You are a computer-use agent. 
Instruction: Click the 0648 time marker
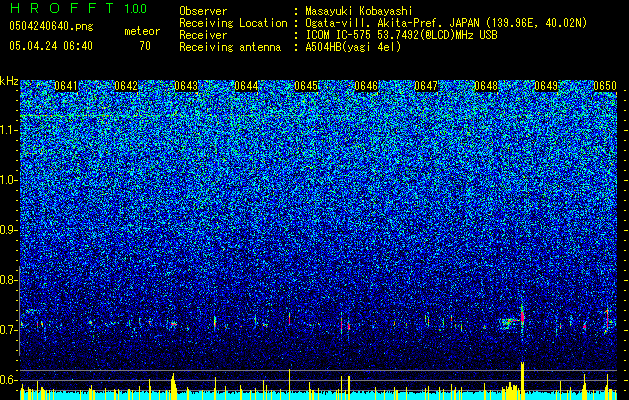pos(486,86)
